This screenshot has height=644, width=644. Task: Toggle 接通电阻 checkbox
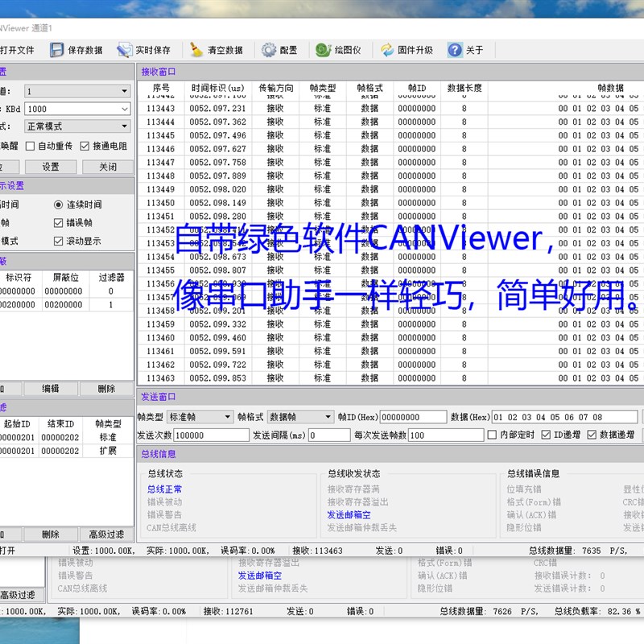(85, 147)
